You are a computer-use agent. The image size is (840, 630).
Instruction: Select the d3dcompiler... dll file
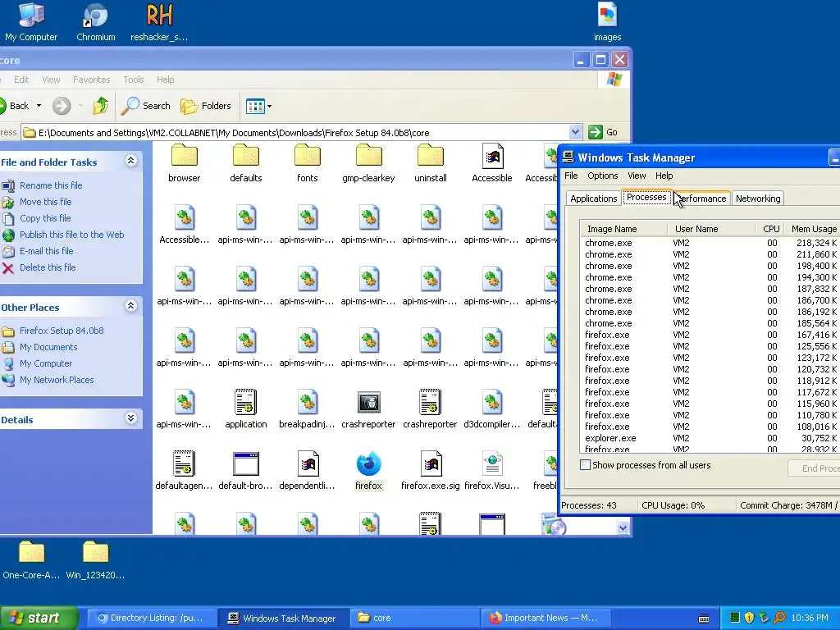point(492,410)
